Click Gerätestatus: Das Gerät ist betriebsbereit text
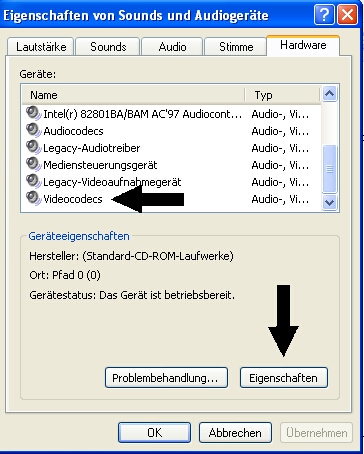364x454 pixels. coord(132,295)
